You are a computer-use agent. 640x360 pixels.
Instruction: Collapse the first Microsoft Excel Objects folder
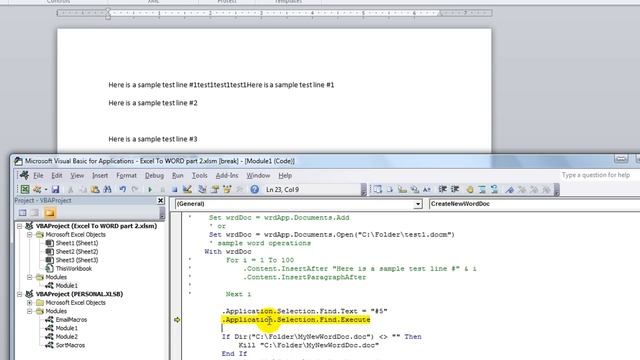click(30, 235)
